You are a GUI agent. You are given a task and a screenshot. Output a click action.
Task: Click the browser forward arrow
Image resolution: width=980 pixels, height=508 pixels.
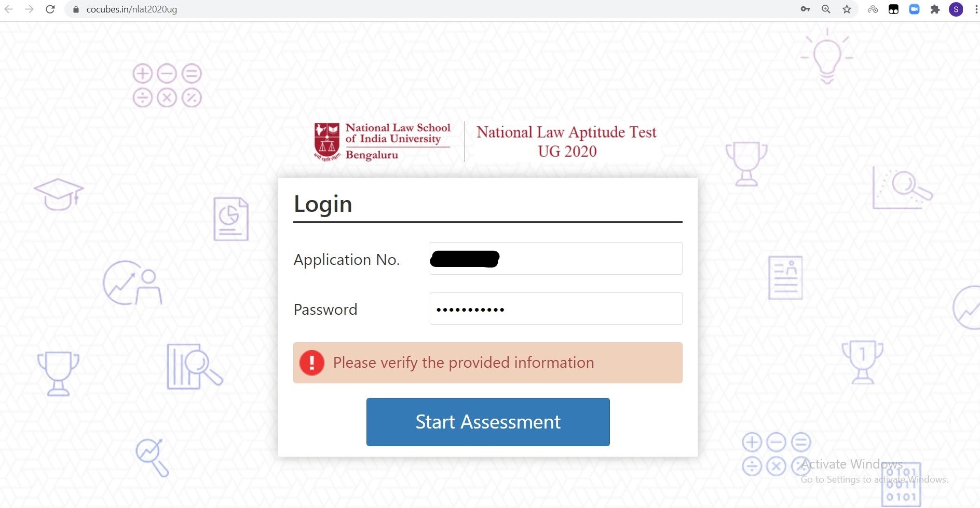coord(29,9)
